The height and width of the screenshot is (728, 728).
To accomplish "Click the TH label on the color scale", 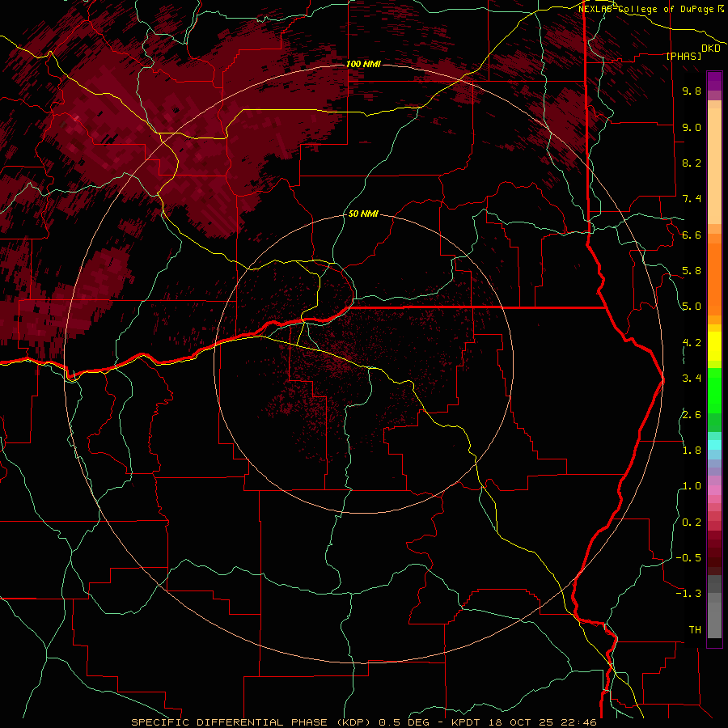I will [x=695, y=630].
